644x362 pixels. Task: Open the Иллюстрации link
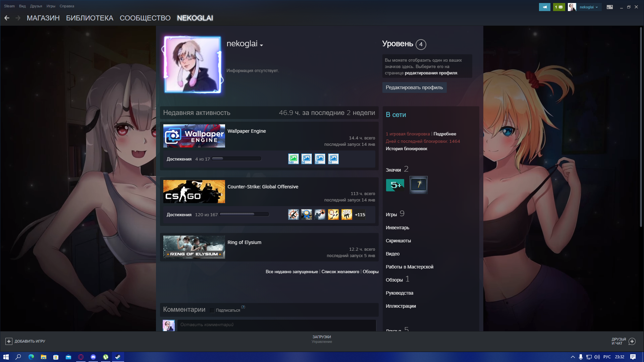point(400,306)
